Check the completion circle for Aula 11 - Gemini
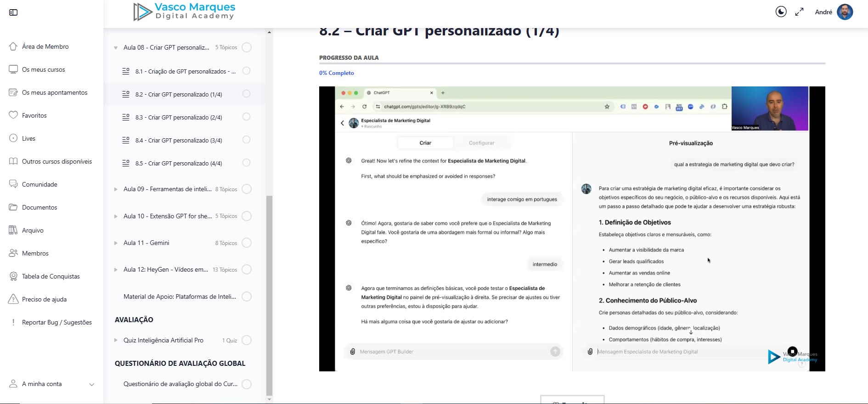 (247, 243)
